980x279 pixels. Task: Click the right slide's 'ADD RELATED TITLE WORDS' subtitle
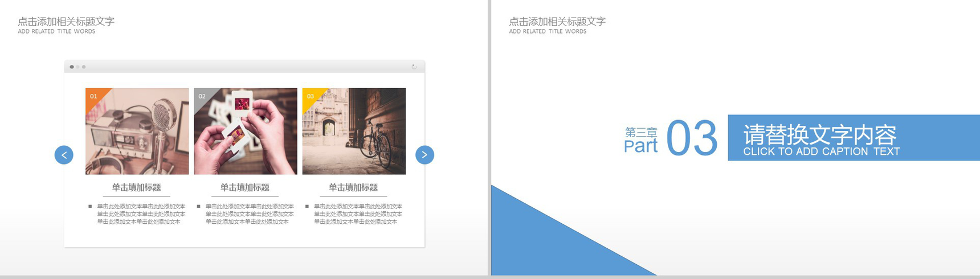pos(548,32)
